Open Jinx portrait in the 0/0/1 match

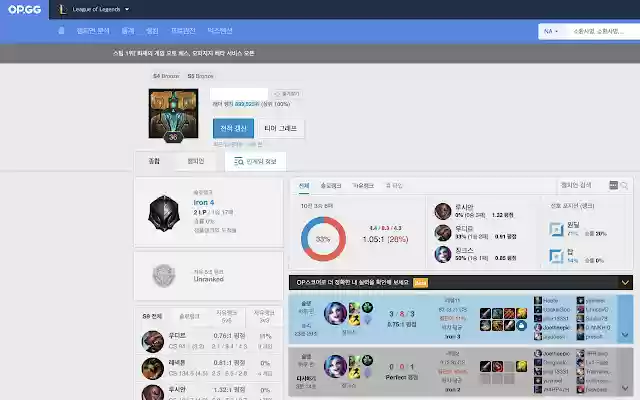tap(335, 367)
